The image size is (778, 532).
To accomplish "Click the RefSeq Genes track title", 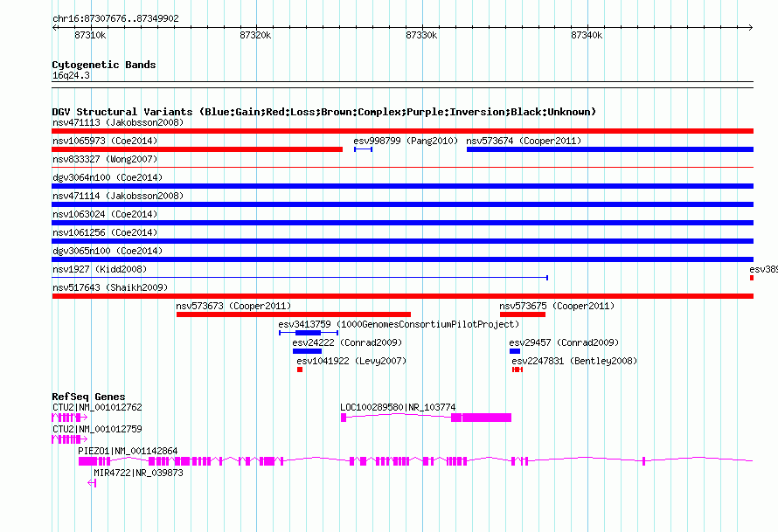I will point(88,397).
